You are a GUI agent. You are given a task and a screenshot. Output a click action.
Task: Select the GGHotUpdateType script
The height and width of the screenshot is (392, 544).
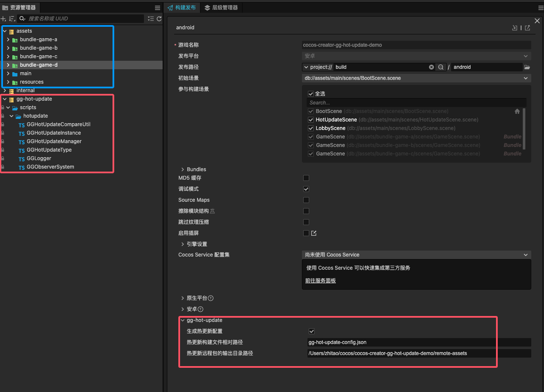pyautogui.click(x=49, y=150)
